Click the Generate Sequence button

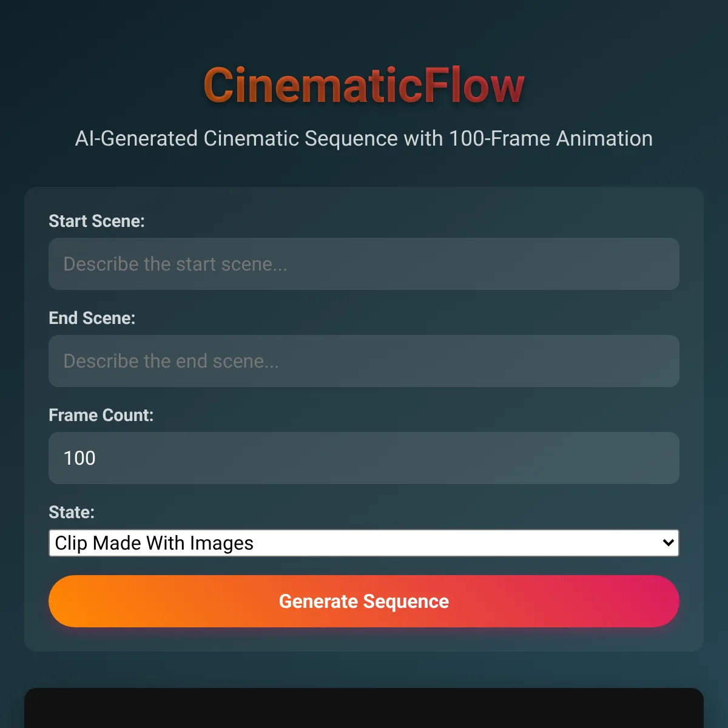click(364, 601)
